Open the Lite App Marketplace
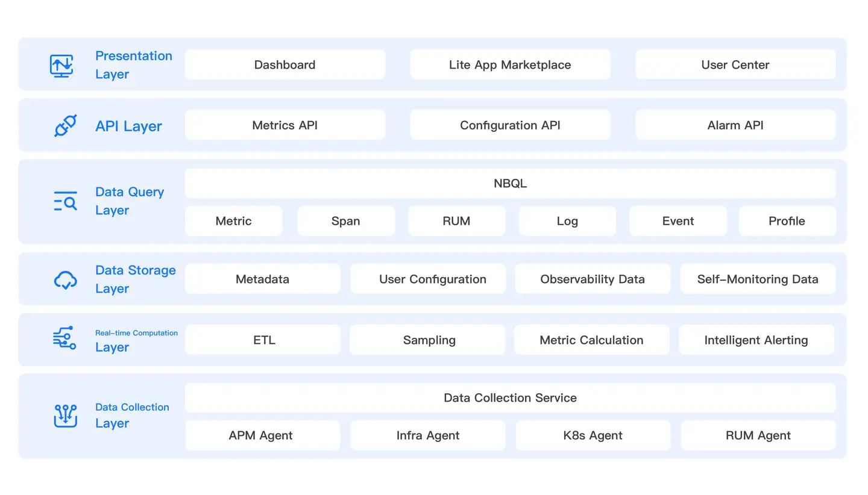 [510, 64]
